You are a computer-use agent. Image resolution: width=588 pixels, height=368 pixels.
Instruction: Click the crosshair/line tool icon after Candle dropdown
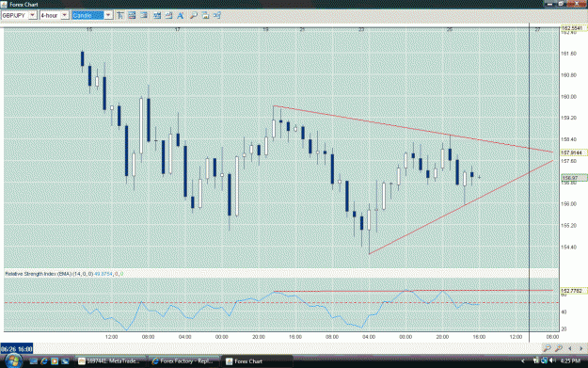click(x=120, y=15)
